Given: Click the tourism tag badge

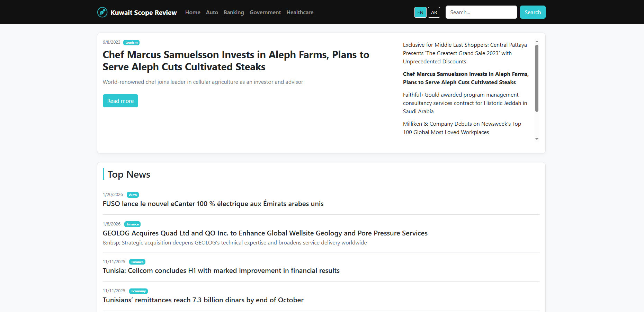Looking at the screenshot, I should point(131,43).
